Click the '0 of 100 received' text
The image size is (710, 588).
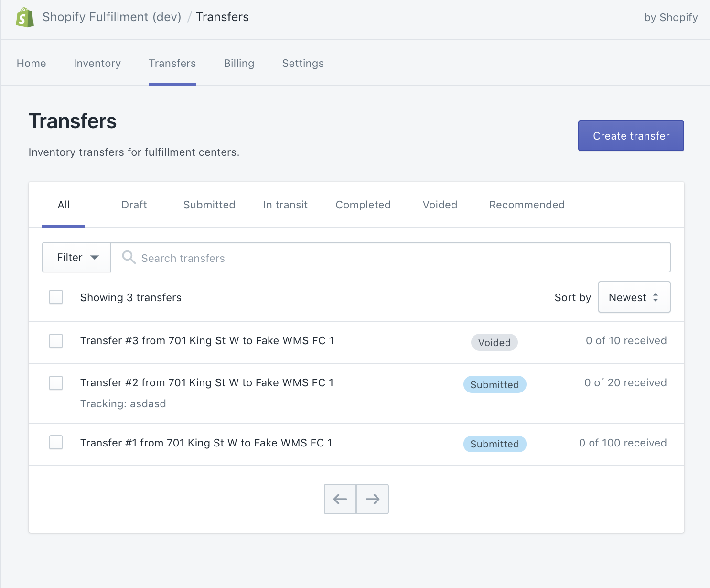point(623,443)
